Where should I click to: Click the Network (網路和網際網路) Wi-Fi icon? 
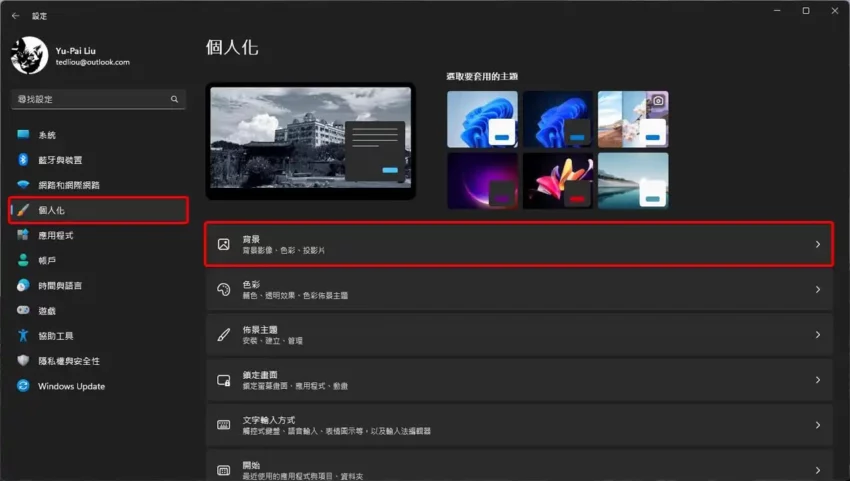(x=23, y=185)
